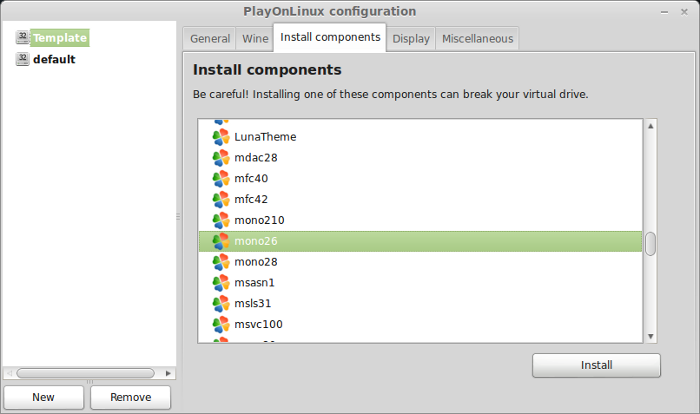Click the Remove button

130,397
